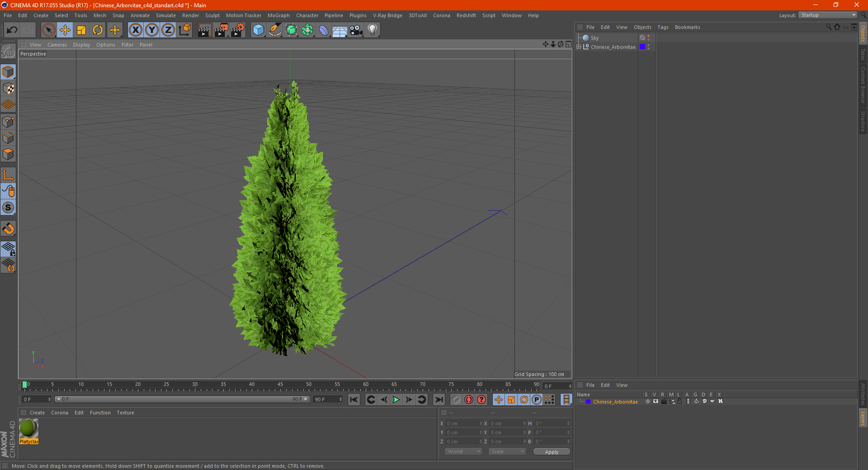Open Edit Render Settings icon
Screen dimensions: 868x470
point(238,30)
